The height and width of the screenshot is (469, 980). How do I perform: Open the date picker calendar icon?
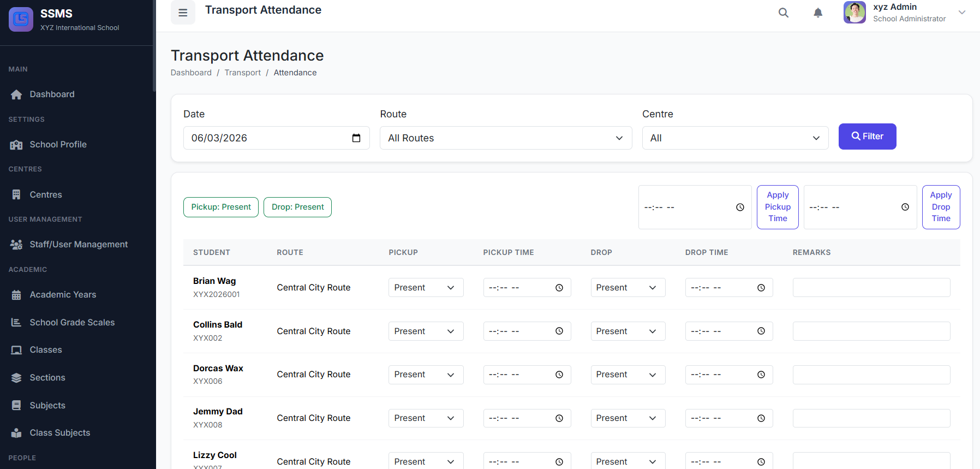[356, 138]
